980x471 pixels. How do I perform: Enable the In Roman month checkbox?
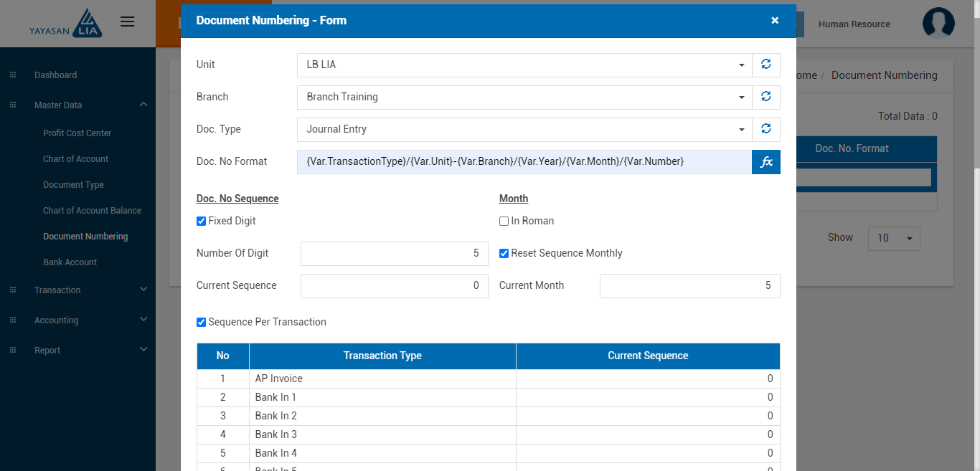(x=504, y=222)
